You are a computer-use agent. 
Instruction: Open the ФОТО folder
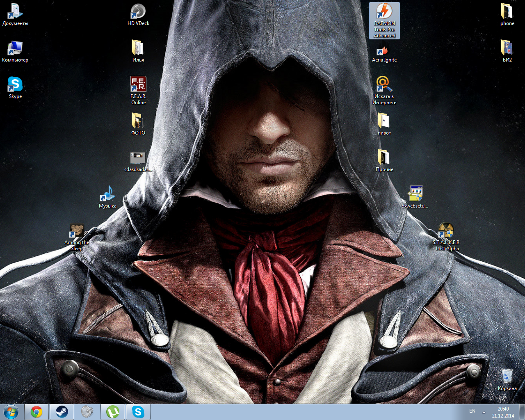[138, 124]
